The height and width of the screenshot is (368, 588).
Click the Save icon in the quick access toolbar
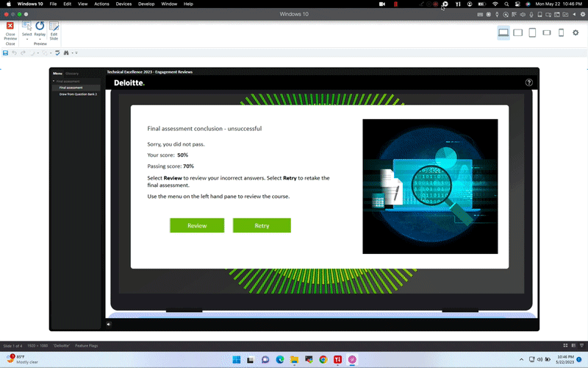[5, 53]
